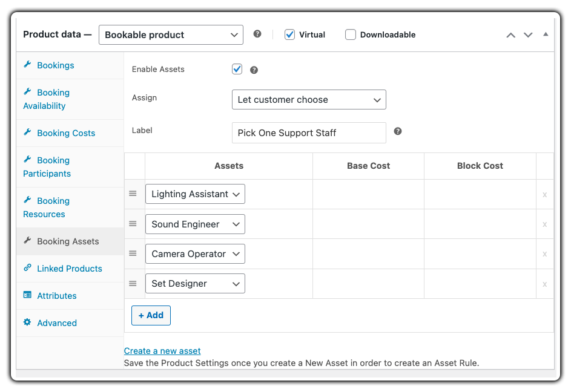Open the Assign 'Let customer choose' dropdown
571x392 pixels.
[309, 100]
